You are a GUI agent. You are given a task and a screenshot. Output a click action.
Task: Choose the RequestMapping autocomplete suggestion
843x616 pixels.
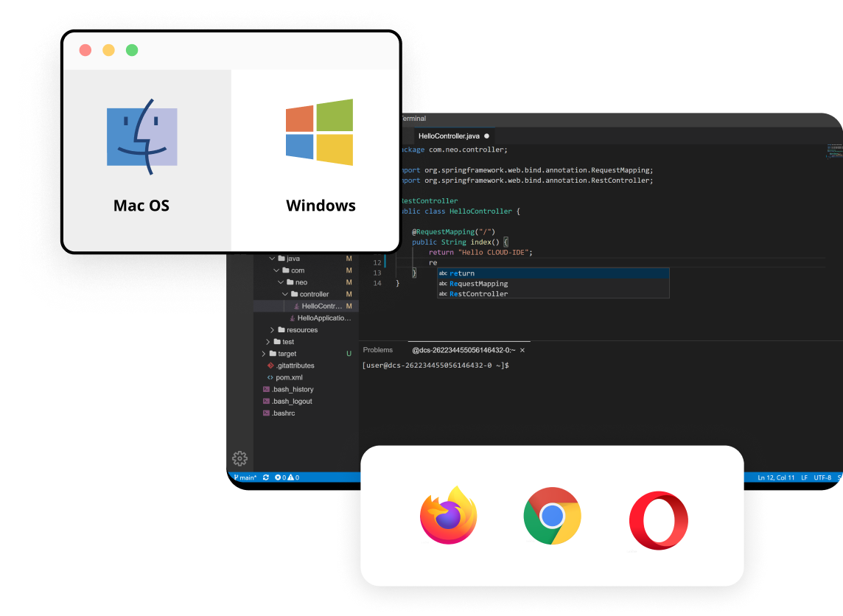click(553, 283)
